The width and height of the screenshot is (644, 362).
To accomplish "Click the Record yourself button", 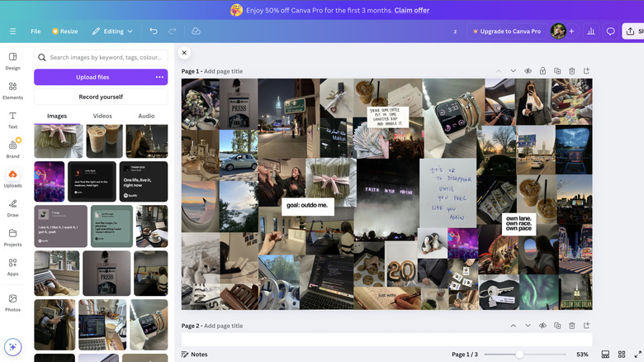I will 101,97.
